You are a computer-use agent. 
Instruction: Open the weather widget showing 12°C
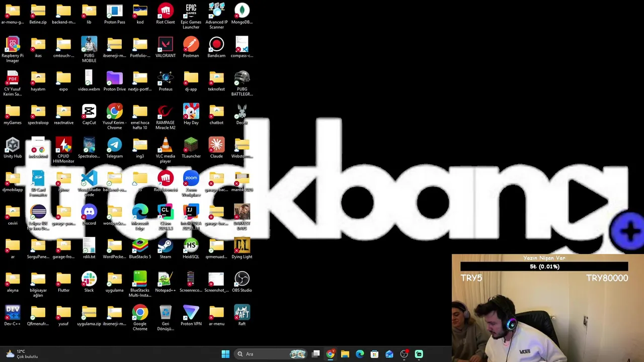(21, 354)
